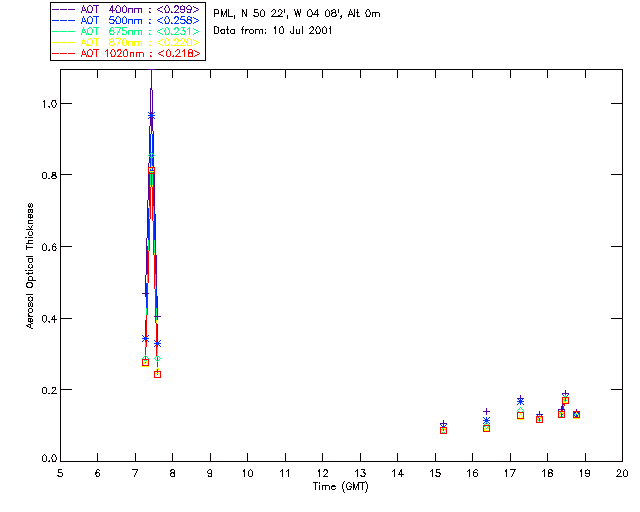Click the red square marker near 0.24
This screenshot has width=640, height=512.
(158, 374)
